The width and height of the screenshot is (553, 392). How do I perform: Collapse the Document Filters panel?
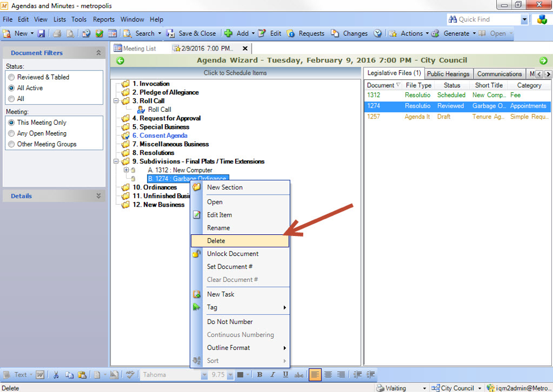point(98,53)
